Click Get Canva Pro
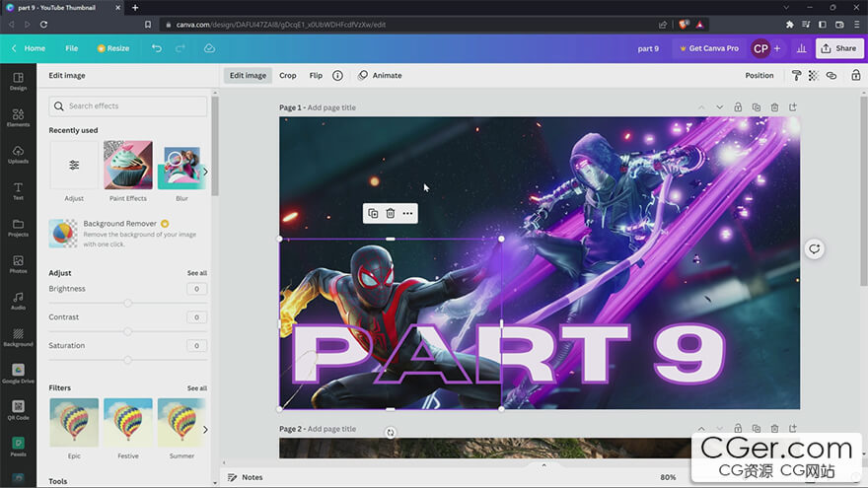The width and height of the screenshot is (868, 488). tap(709, 48)
